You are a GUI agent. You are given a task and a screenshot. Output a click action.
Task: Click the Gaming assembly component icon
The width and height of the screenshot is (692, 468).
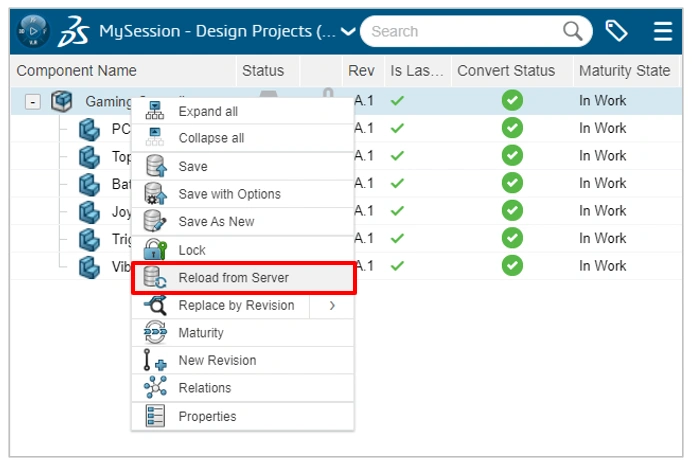click(x=62, y=101)
